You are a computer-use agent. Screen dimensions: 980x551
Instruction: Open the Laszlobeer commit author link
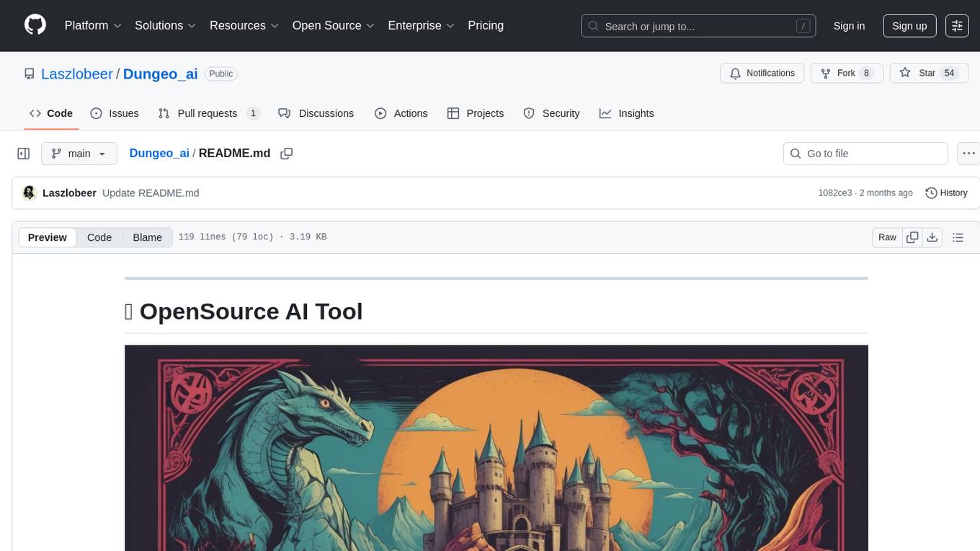coord(69,193)
